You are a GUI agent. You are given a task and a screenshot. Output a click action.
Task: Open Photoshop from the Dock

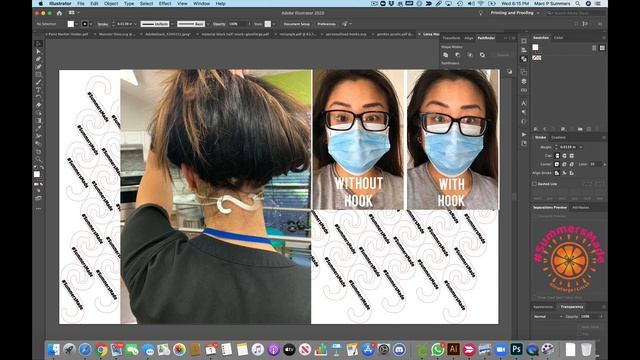(516, 349)
